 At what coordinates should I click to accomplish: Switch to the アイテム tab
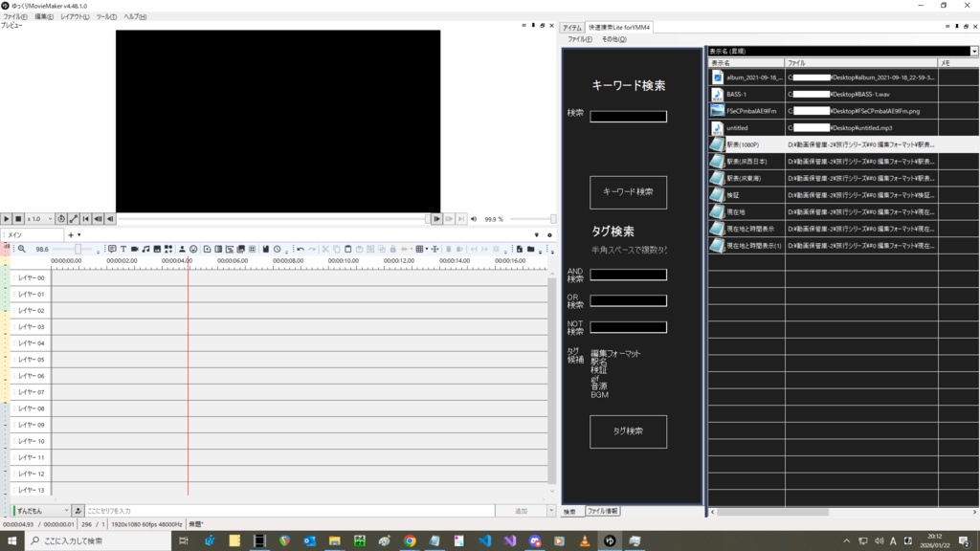click(572, 28)
